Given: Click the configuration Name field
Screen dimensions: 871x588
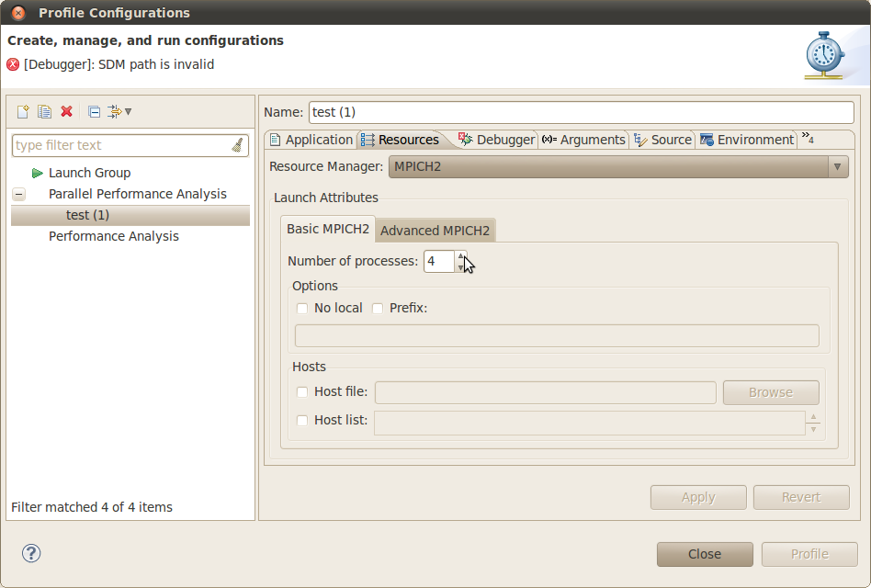Looking at the screenshot, I should tap(581, 112).
